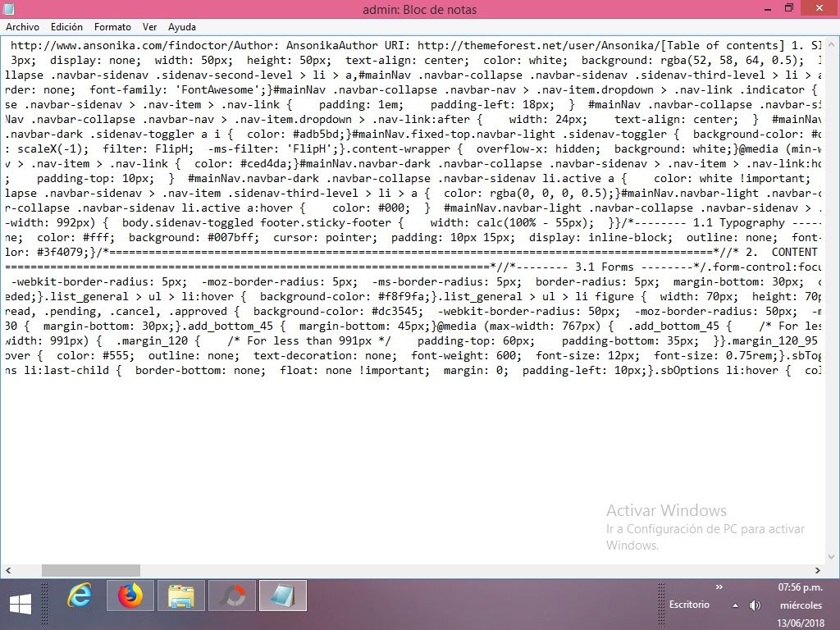
Task: Click the text '3.1 Forms' comment
Action: tap(605, 267)
